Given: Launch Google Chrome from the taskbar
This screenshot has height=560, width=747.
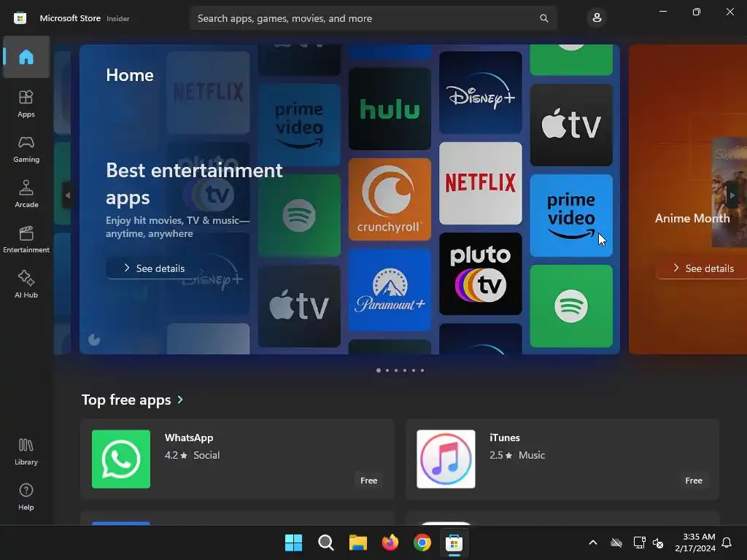Looking at the screenshot, I should click(422, 542).
